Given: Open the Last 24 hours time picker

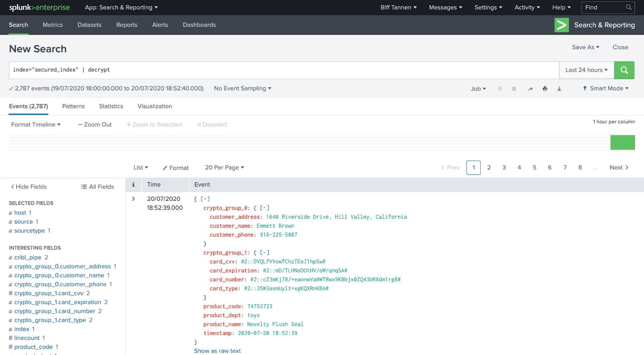Looking at the screenshot, I should [x=586, y=70].
